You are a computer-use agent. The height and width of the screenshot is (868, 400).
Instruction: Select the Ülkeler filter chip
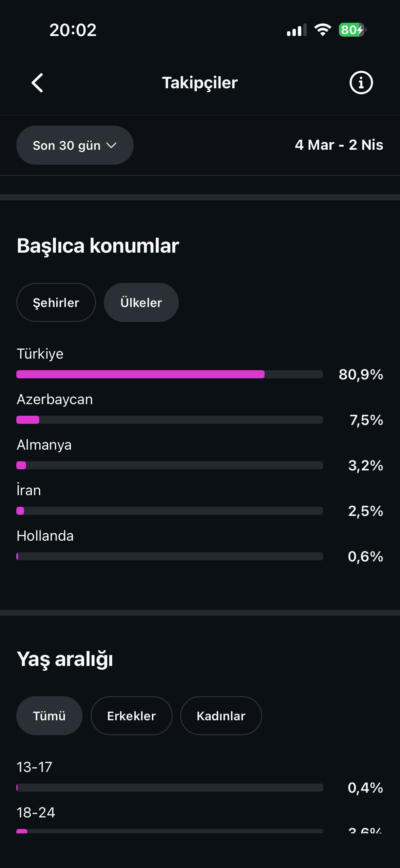[141, 302]
